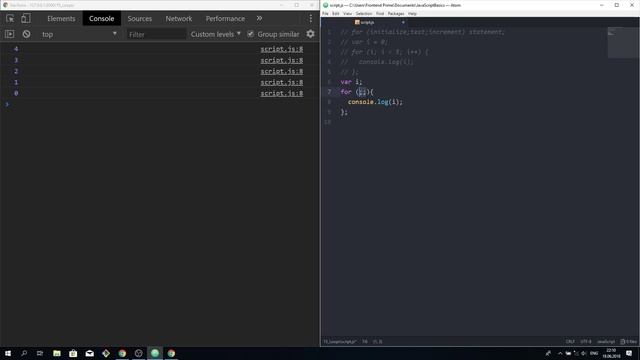640x360 pixels.
Task: Click the network icon in system tray
Action: pyautogui.click(x=576, y=353)
